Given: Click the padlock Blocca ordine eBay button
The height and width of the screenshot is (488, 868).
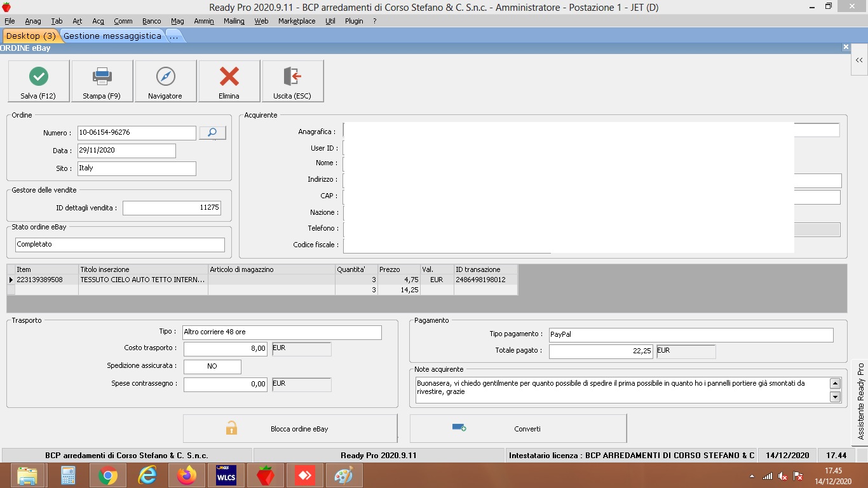Looking at the screenshot, I should pyautogui.click(x=290, y=428).
